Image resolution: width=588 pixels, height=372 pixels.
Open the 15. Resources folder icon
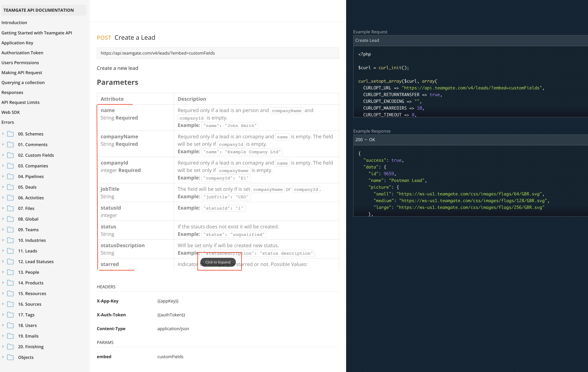(x=10, y=293)
